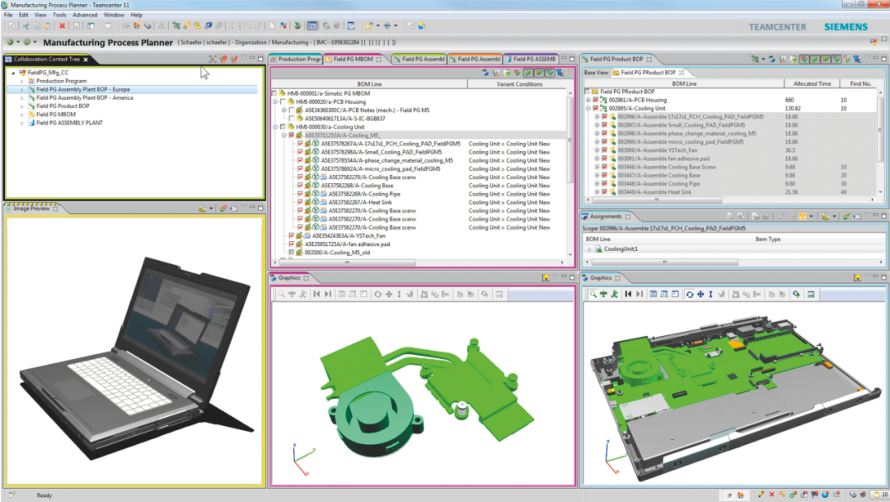Click the globe icon at main toolbar end
890x502 pixels.
tap(422, 26)
